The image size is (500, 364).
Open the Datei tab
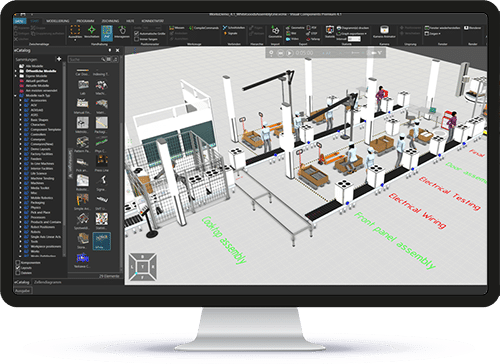click(19, 21)
